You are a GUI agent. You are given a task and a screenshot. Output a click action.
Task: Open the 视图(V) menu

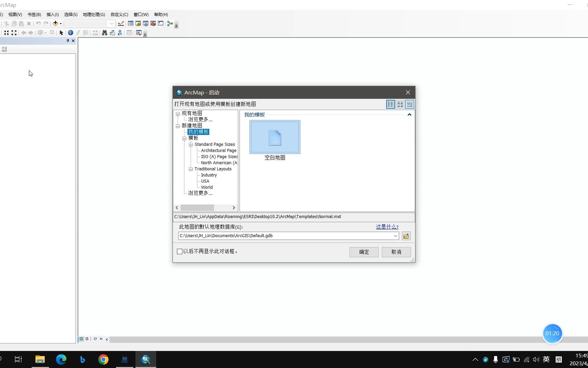15,14
